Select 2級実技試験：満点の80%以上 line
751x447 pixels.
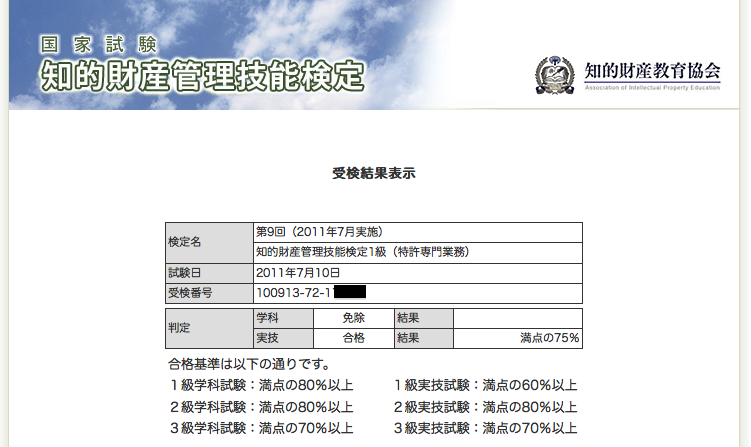point(486,407)
